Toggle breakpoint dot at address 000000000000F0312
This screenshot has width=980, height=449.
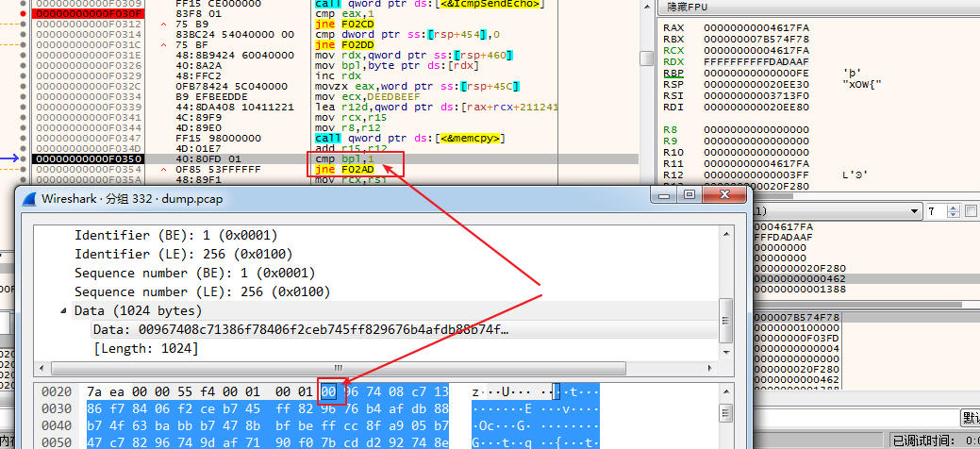click(24, 24)
